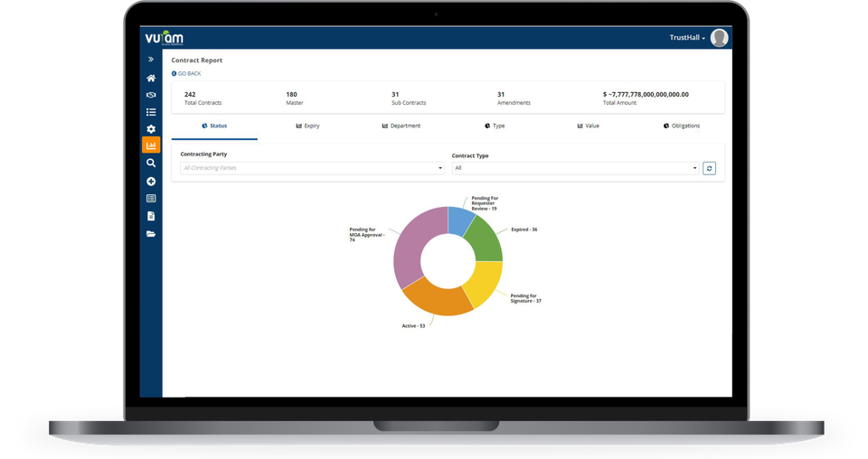
Task: Click the '242 Total Contracts' figure
Action: tap(203, 98)
